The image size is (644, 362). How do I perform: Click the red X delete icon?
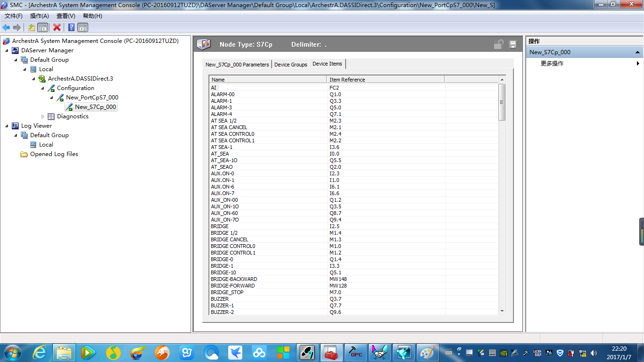57,27
